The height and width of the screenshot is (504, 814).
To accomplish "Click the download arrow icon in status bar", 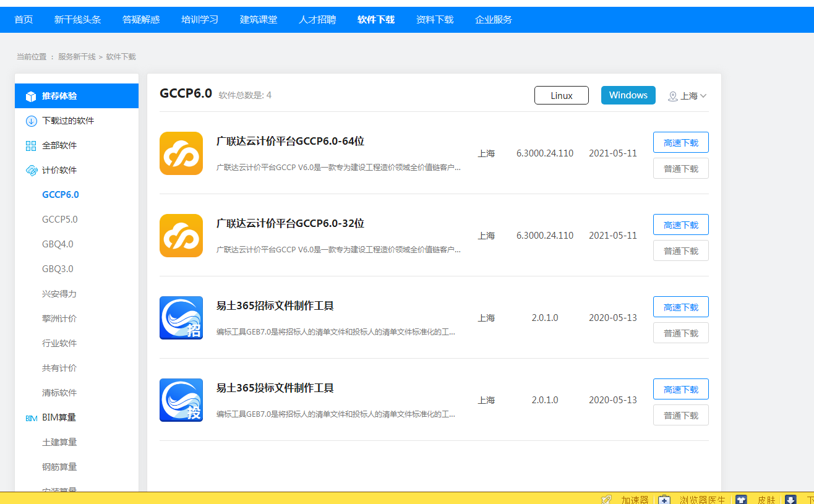I will 790,500.
